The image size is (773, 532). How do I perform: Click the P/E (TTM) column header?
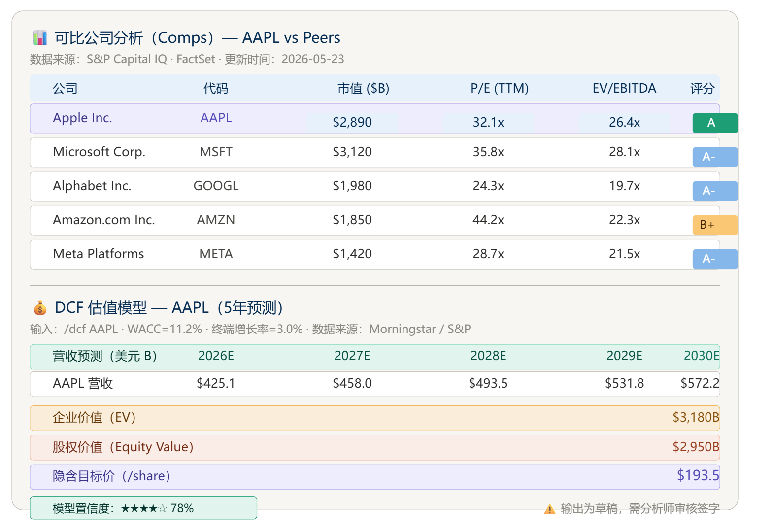500,89
